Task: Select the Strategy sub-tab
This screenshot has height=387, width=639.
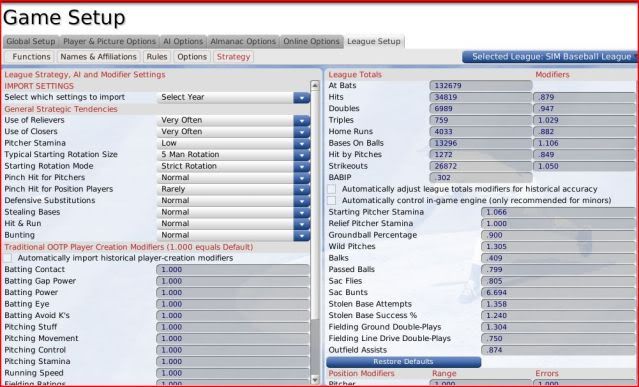Action: click(233, 57)
